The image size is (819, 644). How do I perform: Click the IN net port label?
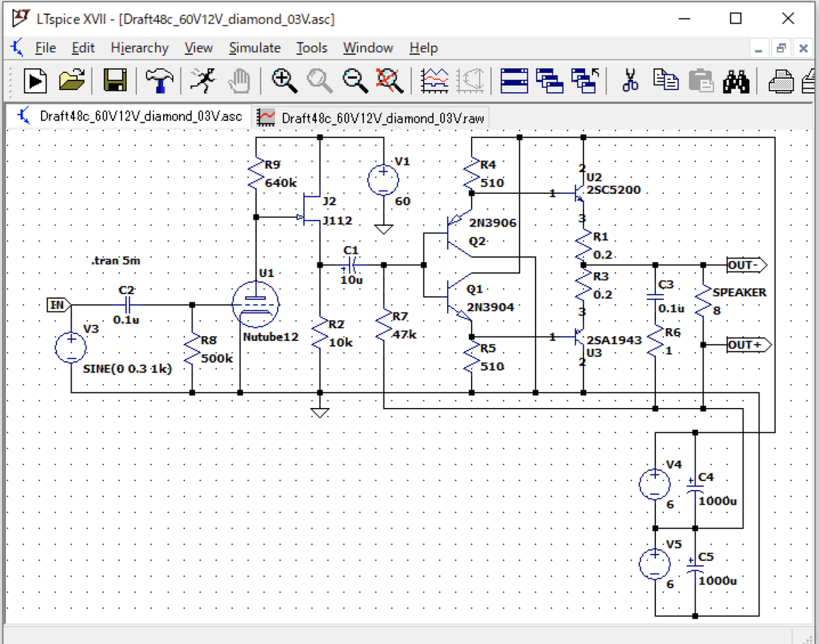57,305
